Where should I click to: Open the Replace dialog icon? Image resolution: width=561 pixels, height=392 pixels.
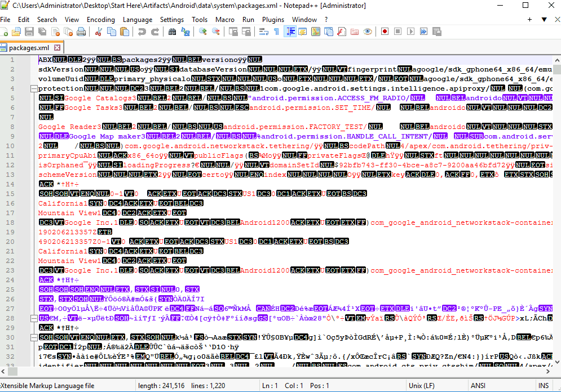(185, 32)
